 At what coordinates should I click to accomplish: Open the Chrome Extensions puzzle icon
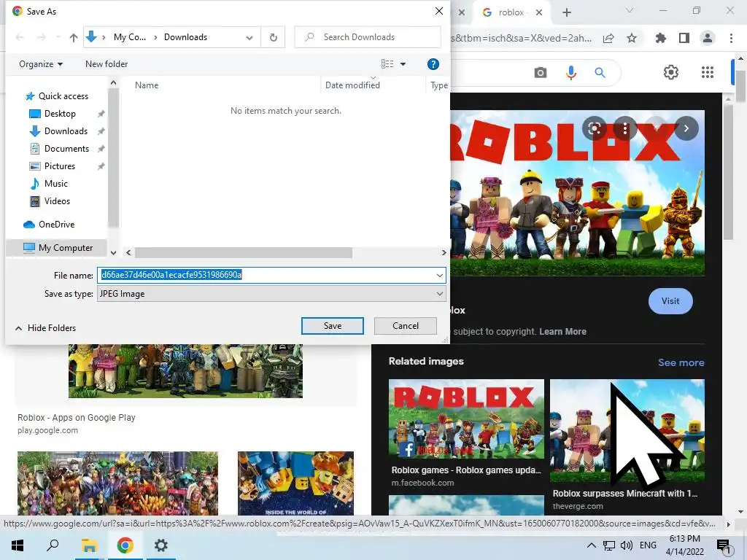coord(661,38)
